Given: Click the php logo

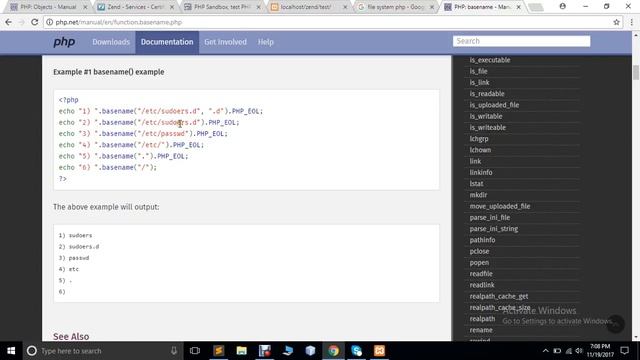Looking at the screenshot, I should pos(64,42).
